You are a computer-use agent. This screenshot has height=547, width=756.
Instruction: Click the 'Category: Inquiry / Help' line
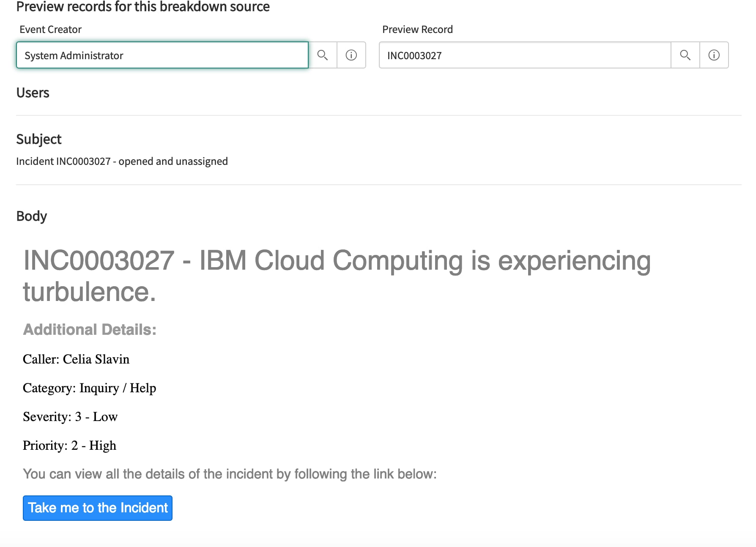coord(89,388)
